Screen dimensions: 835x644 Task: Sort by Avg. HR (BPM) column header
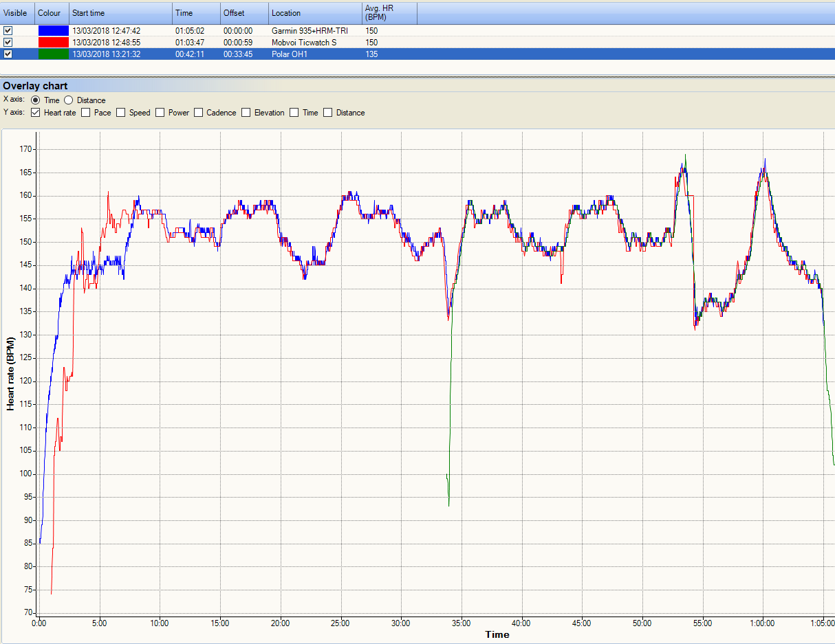(389, 13)
